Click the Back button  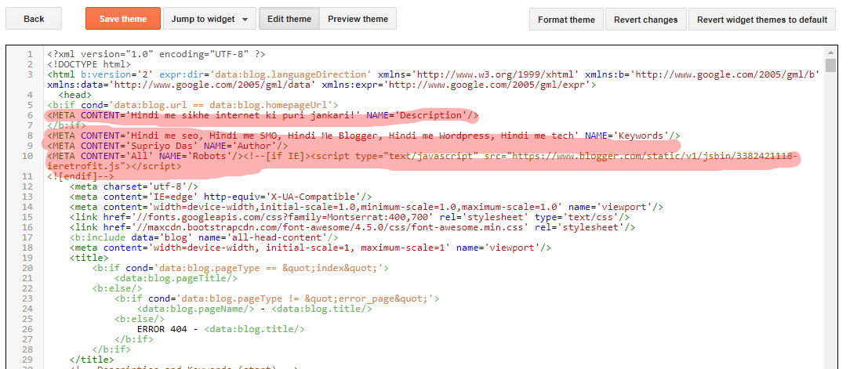click(x=34, y=19)
